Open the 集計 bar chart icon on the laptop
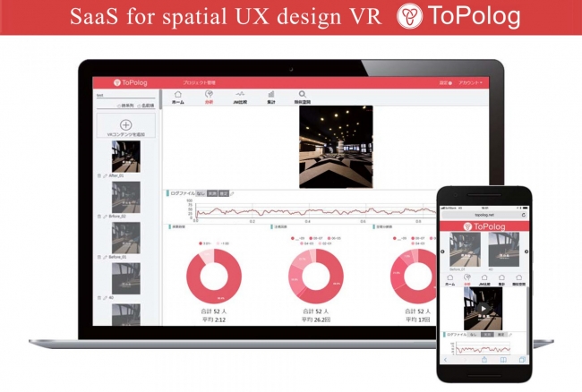The height and width of the screenshot is (392, 582). point(271,94)
